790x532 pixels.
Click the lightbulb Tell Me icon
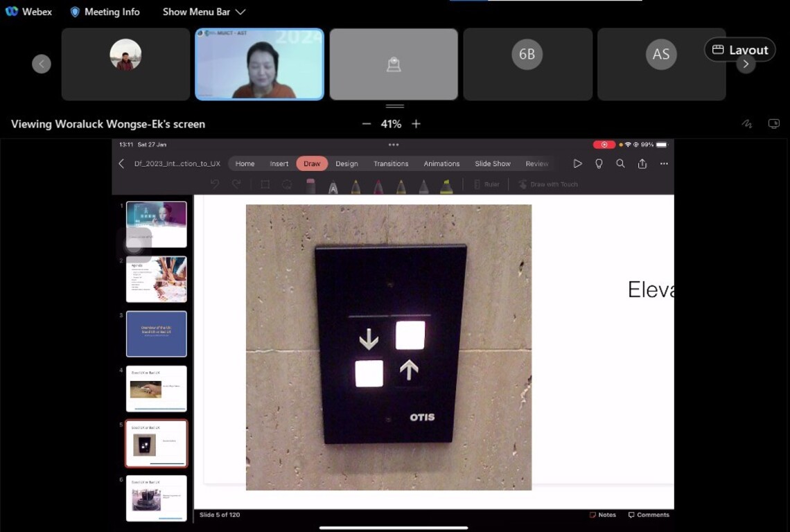coord(599,163)
